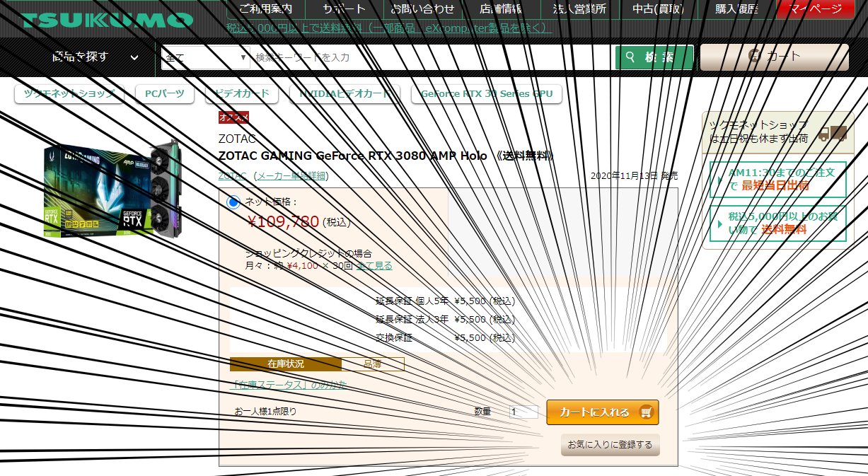Screen dimensions: 868x476
Task: Open 税込5,000円以上 送料無料 banner
Action: (x=778, y=224)
